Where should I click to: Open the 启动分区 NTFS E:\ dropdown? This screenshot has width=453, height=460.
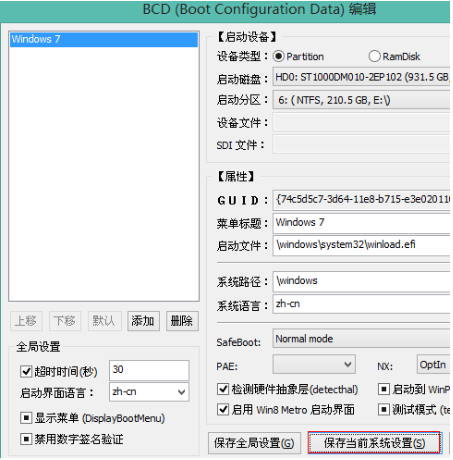(x=362, y=100)
